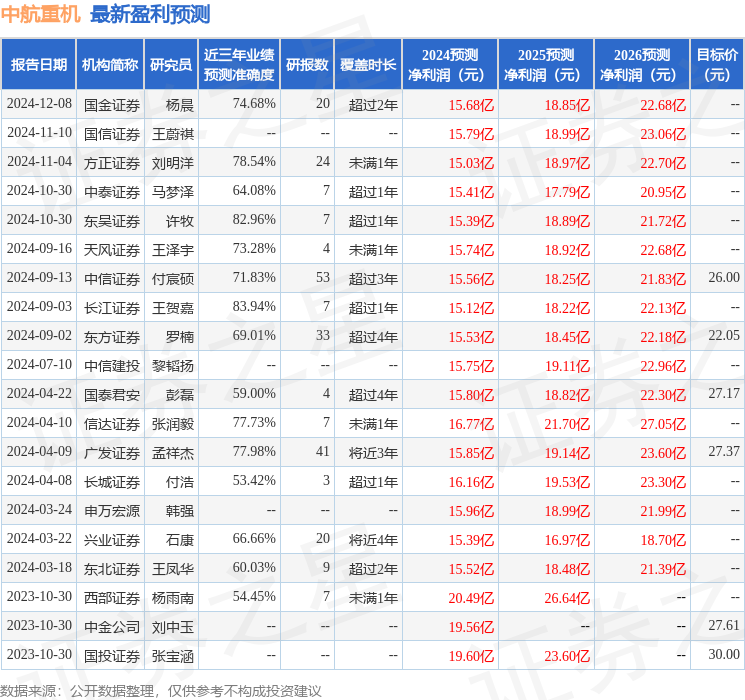Image resolution: width=745 pixels, height=700 pixels.
Task: Click institution 广发证券
Action: (112, 453)
